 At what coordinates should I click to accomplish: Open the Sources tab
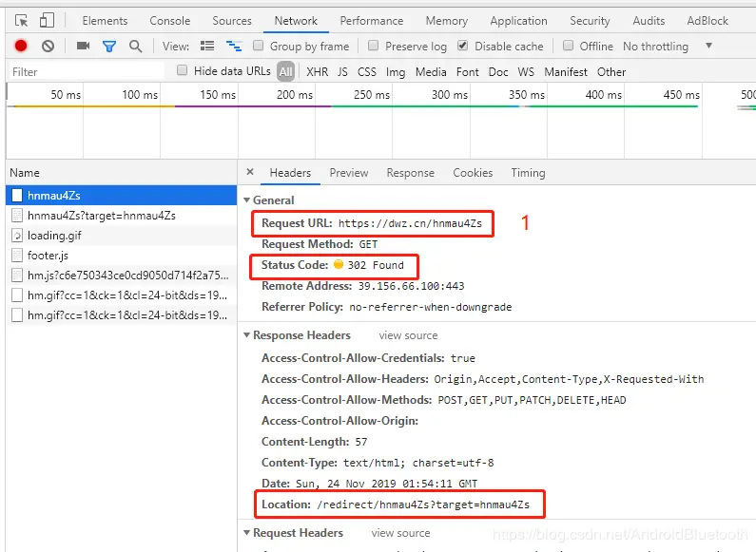click(232, 21)
